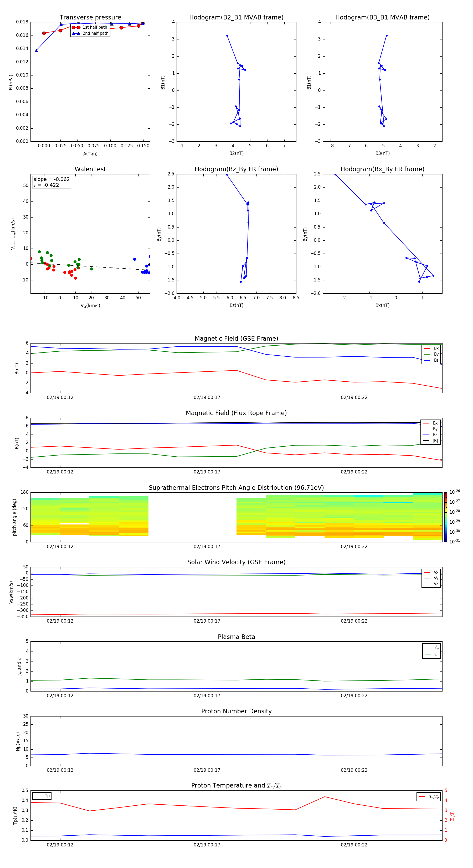The width and height of the screenshot is (473, 868).
Task: Click the 'VA(km/s)' x-axis label
Action: click(90, 306)
